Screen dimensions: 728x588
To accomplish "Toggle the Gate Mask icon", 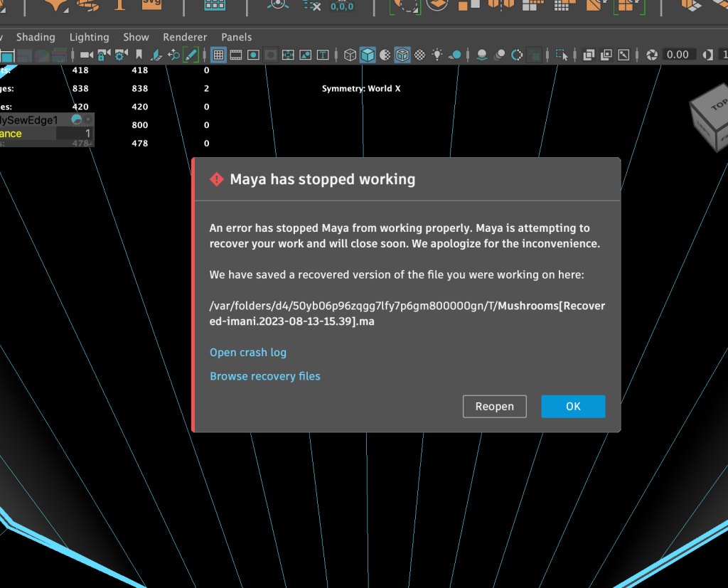I will coord(271,55).
